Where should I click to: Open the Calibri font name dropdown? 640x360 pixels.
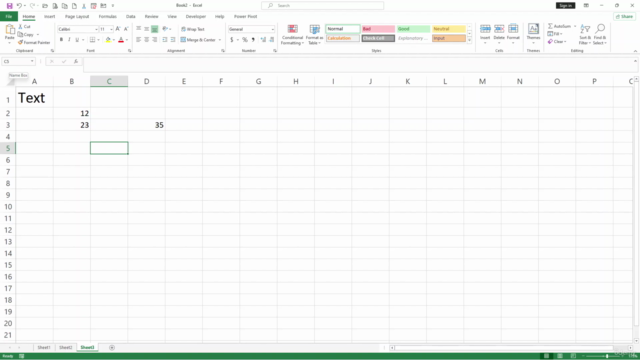[x=96, y=29]
